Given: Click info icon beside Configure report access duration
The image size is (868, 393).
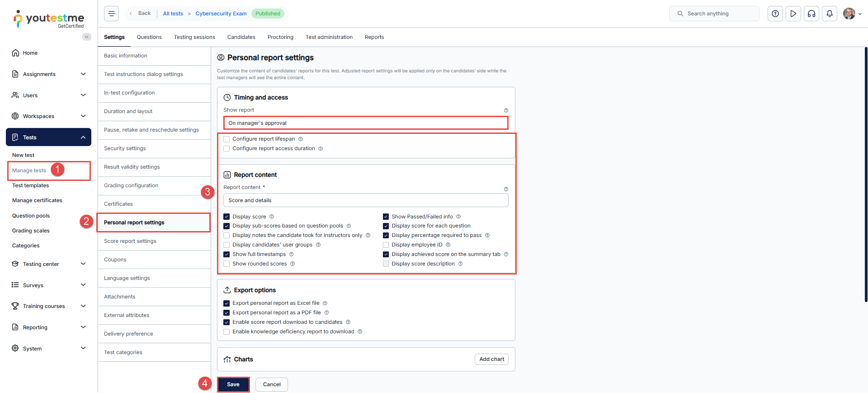Looking at the screenshot, I should pyautogui.click(x=321, y=149).
